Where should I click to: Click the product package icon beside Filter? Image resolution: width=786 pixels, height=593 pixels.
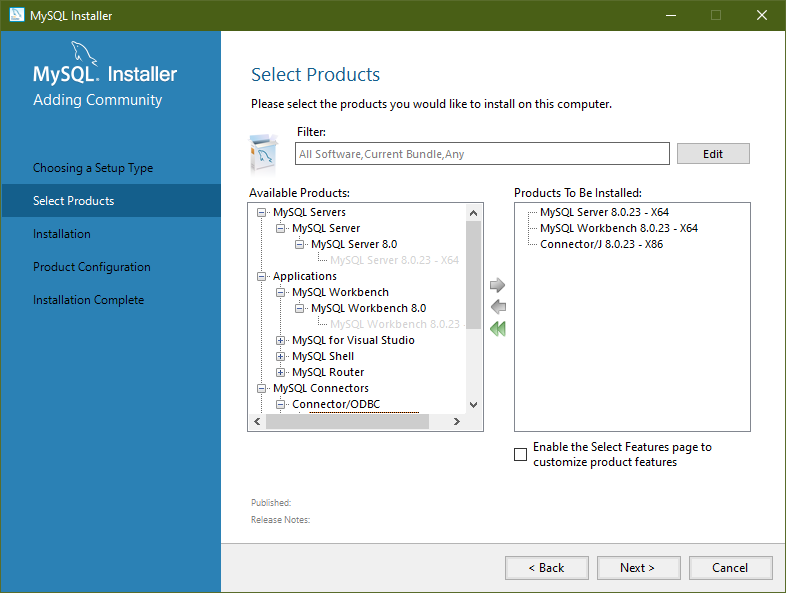[x=263, y=153]
